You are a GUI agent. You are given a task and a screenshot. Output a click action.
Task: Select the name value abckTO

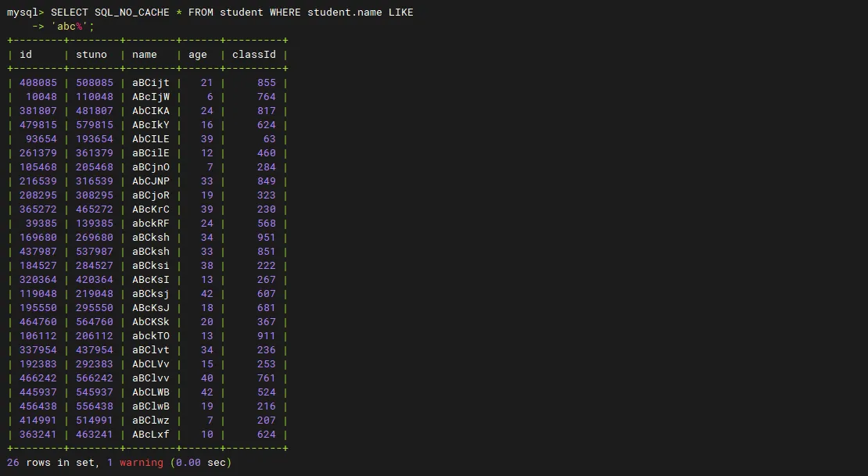[x=150, y=336]
